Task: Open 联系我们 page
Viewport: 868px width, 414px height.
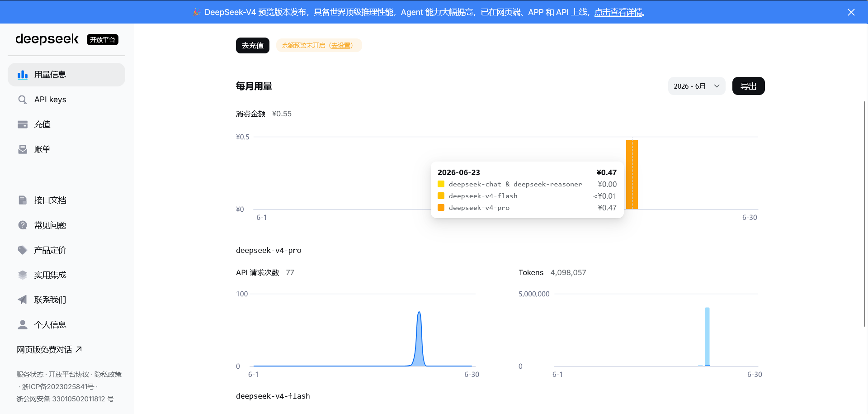Action: 66,300
